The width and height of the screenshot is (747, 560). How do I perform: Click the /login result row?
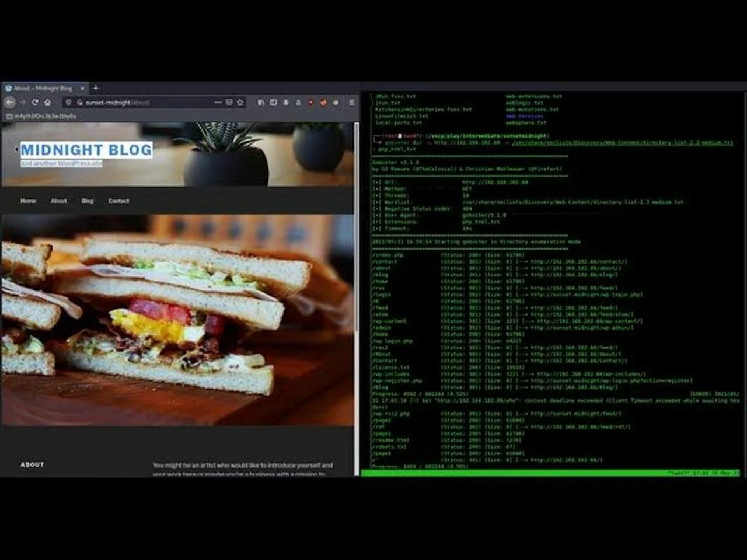507,295
